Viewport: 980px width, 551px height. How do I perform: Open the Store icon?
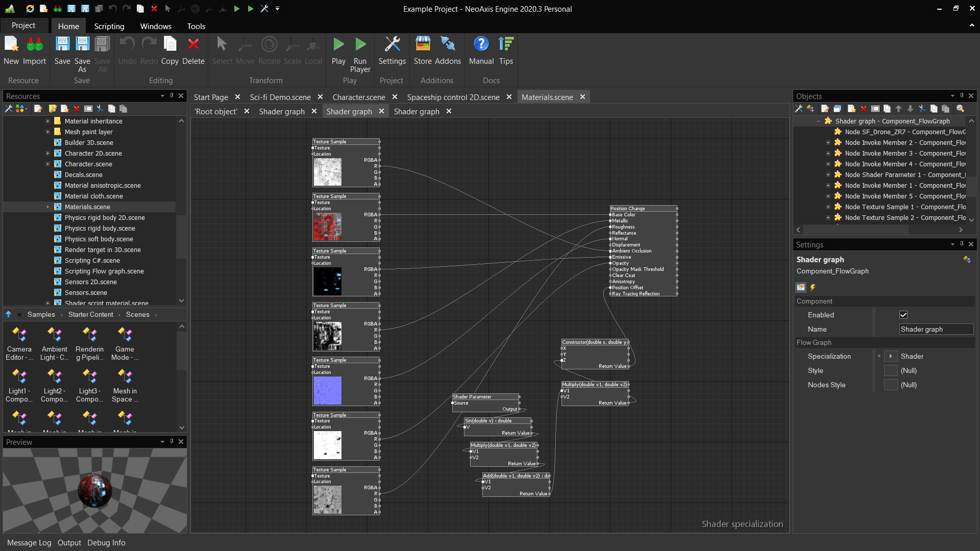click(423, 45)
